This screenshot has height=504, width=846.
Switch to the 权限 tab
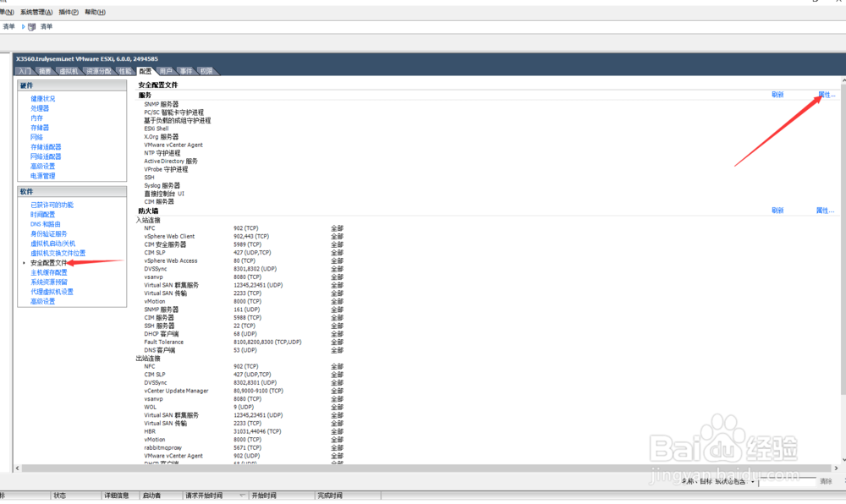tap(206, 71)
